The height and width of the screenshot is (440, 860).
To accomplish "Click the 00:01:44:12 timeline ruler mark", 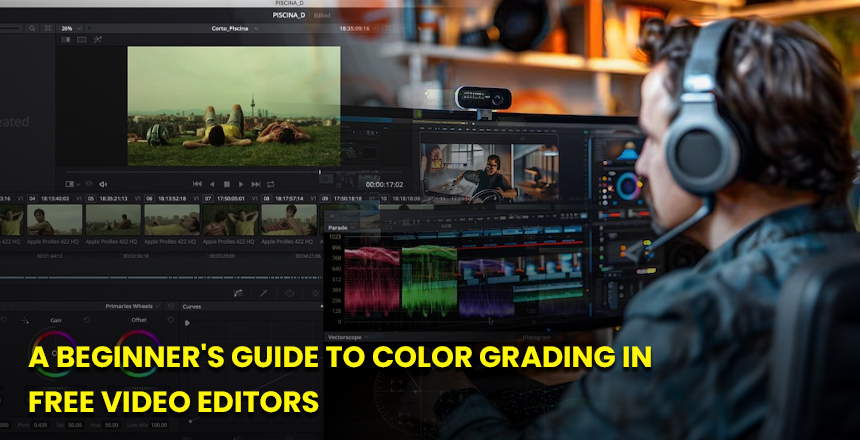I will (x=49, y=256).
